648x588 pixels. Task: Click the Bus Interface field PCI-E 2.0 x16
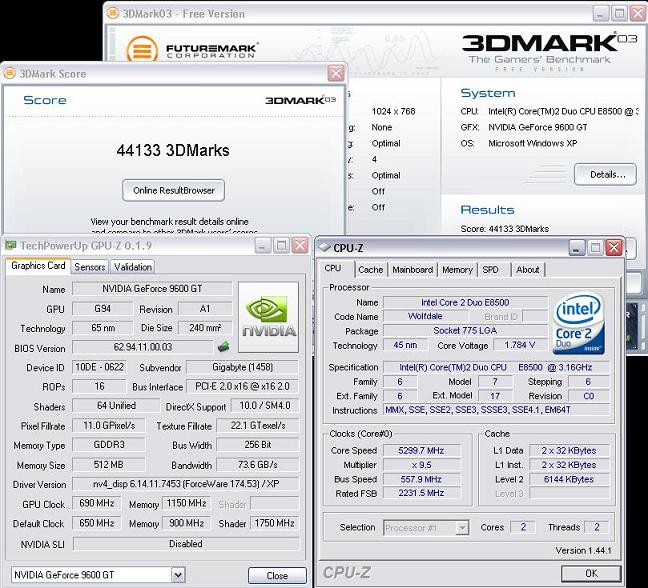pyautogui.click(x=242, y=386)
